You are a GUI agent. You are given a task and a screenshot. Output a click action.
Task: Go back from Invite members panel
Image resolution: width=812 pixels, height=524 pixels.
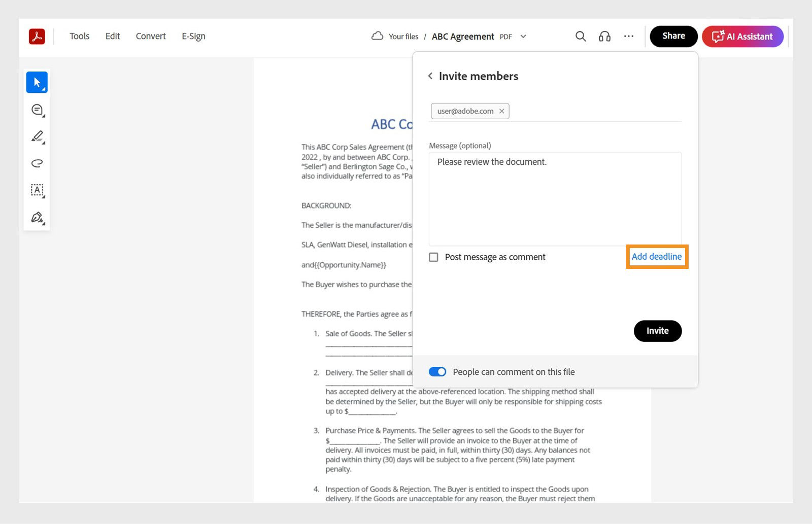[430, 76]
